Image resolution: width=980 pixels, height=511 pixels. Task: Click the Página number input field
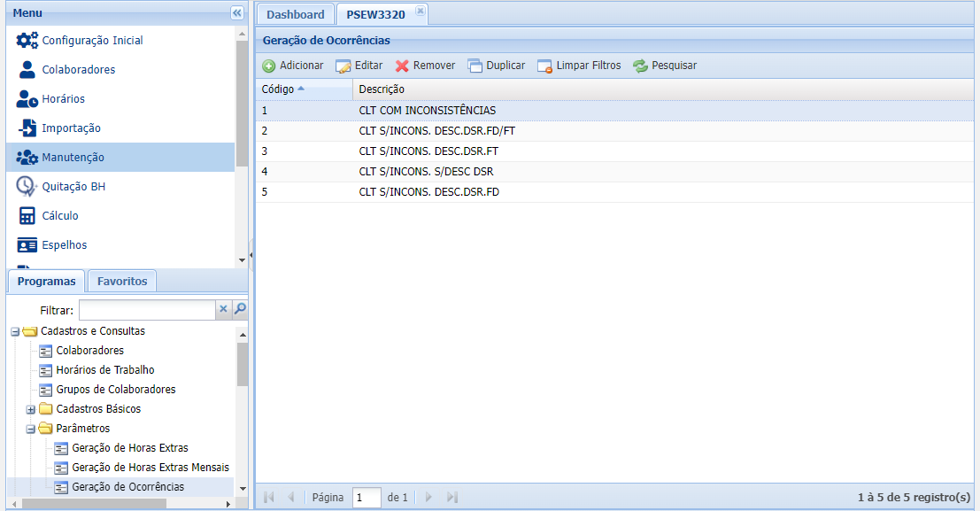click(367, 498)
